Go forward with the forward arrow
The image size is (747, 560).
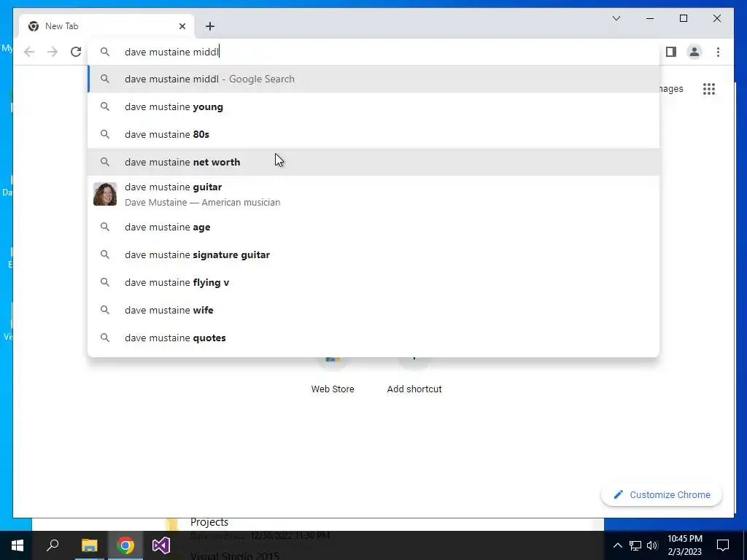(53, 52)
